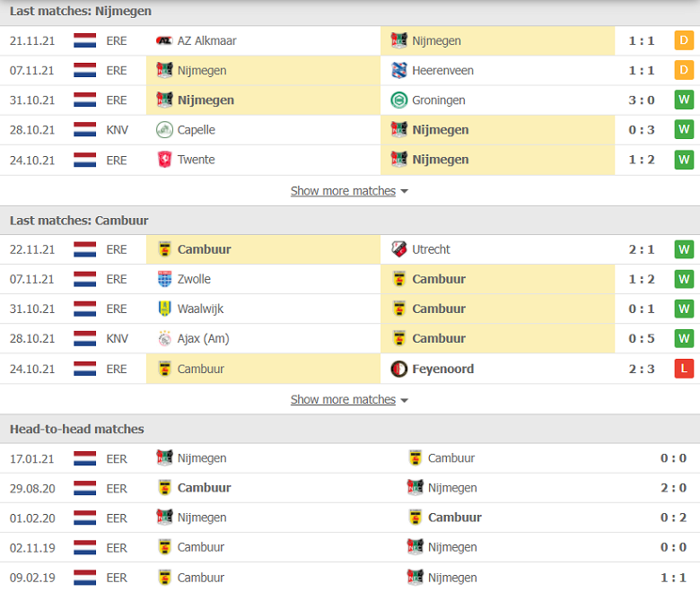The width and height of the screenshot is (700, 592).
Task: Click the Twente club crest
Action: tap(164, 160)
